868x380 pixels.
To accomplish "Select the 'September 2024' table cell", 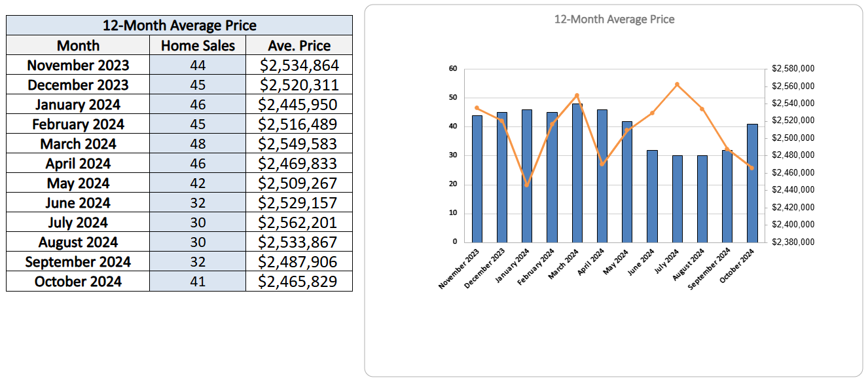I will pyautogui.click(x=78, y=261).
